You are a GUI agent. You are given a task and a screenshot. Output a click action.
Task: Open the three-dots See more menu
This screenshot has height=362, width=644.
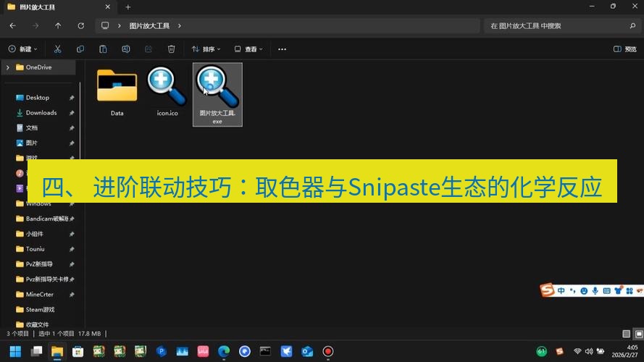(x=282, y=49)
